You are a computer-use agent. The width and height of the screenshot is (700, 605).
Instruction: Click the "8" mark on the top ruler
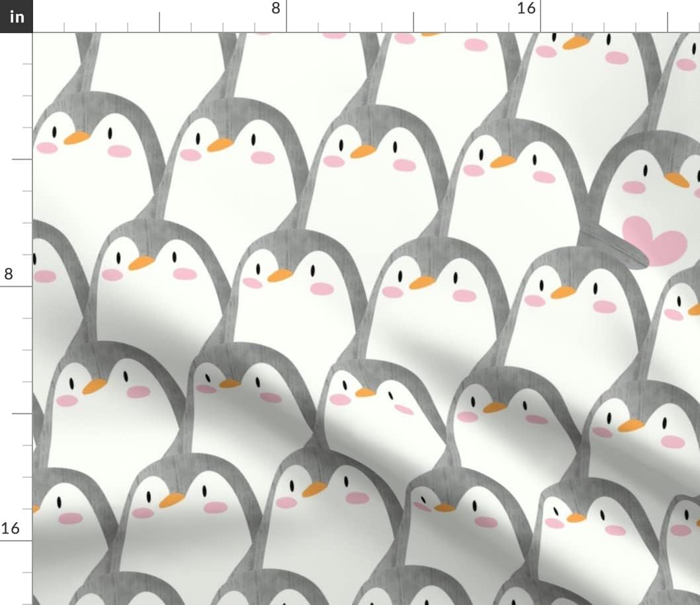[276, 9]
